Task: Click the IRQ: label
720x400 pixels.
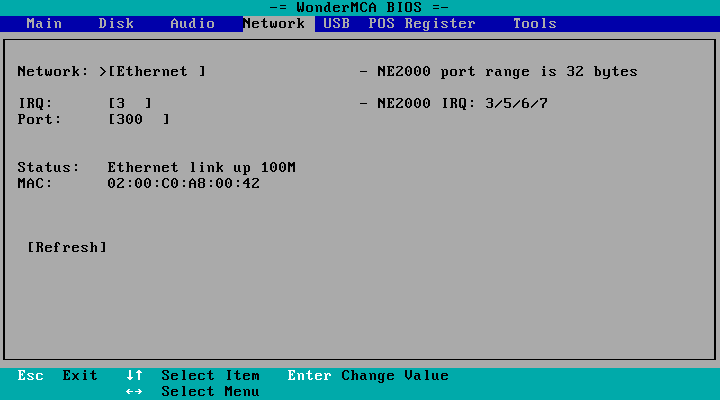Action: tap(35, 103)
